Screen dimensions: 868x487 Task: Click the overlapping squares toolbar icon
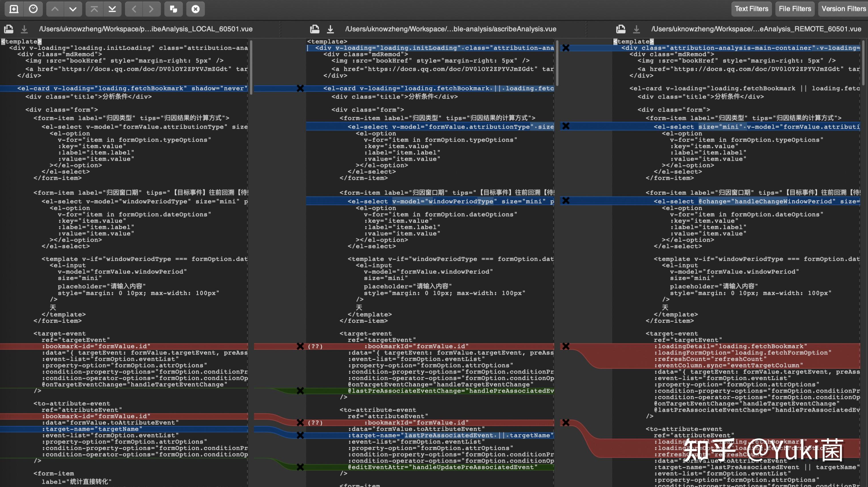coord(174,9)
